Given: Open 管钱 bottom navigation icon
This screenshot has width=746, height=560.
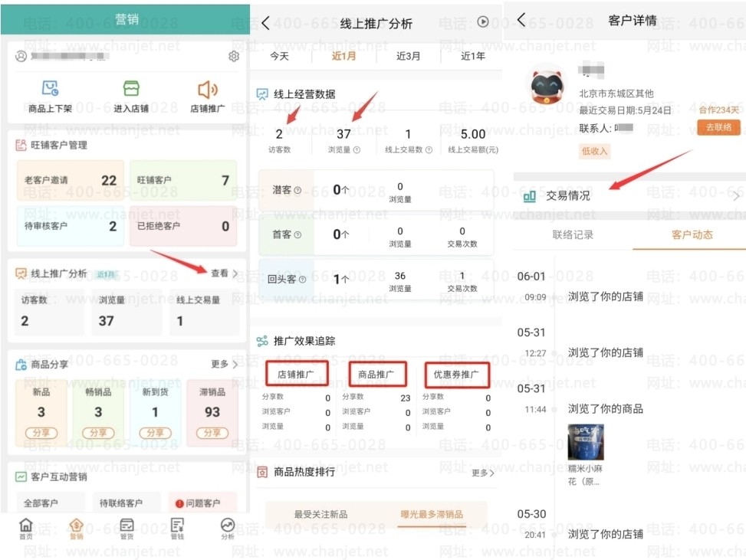Looking at the screenshot, I should pyautogui.click(x=177, y=525).
